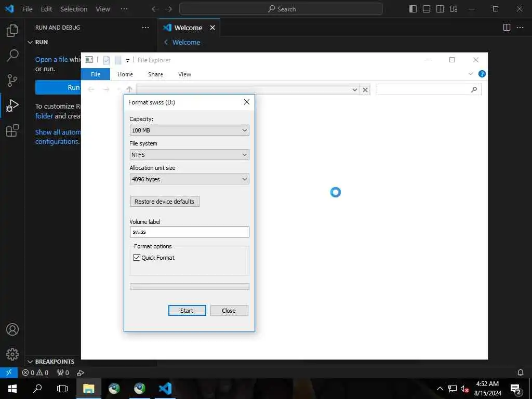Go forward using VS Code title bar arrow
The image size is (532, 399).
pyautogui.click(x=169, y=9)
